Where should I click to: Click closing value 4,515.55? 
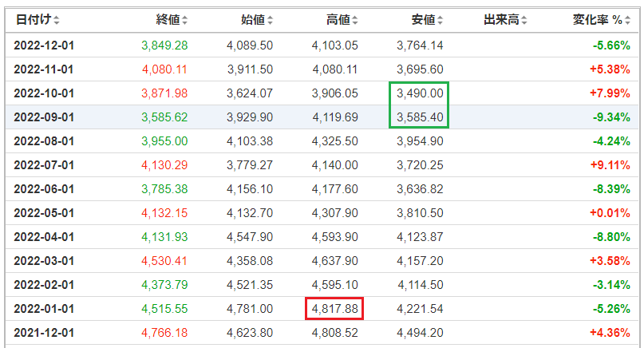click(164, 309)
